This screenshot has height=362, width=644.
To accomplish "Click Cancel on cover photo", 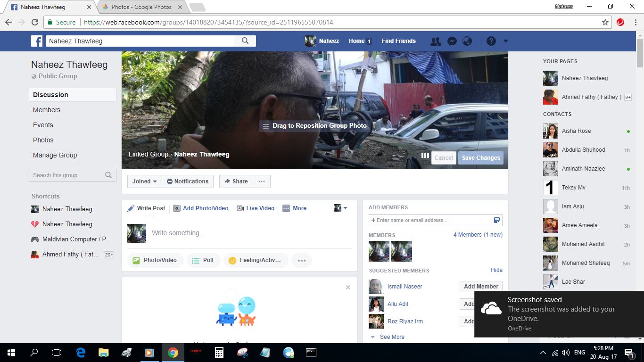I will (444, 158).
